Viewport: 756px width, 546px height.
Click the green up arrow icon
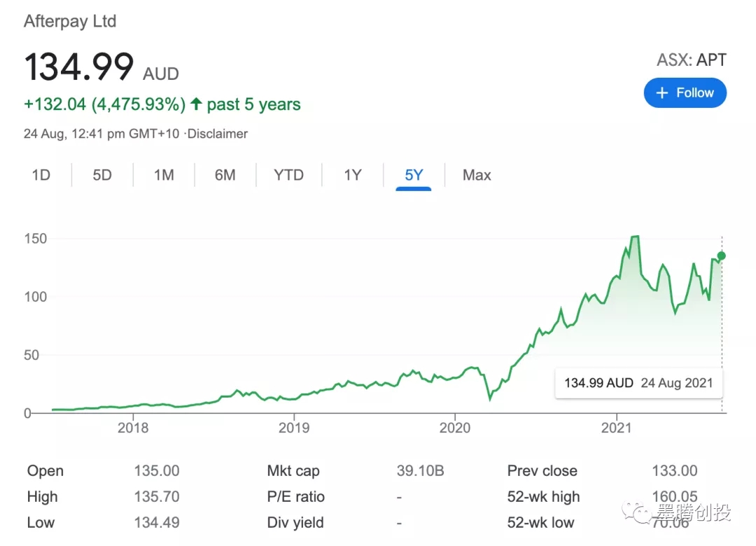coord(196,104)
